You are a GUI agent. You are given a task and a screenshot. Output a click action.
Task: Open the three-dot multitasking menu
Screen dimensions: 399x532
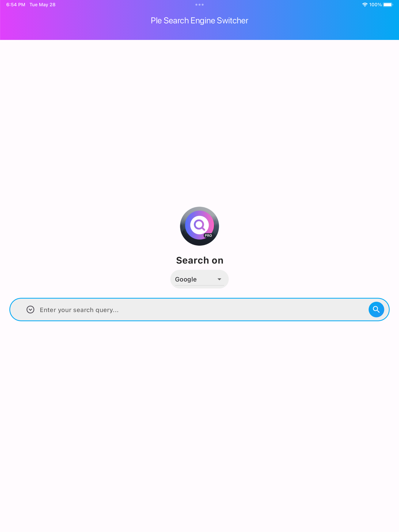coord(199,4)
